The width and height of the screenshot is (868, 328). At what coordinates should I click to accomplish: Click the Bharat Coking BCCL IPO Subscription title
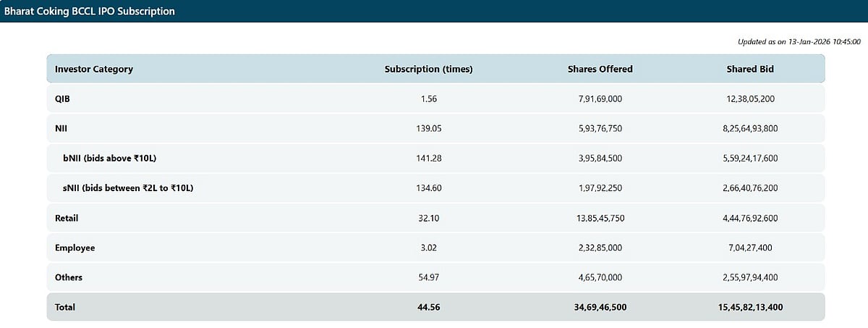pos(89,12)
